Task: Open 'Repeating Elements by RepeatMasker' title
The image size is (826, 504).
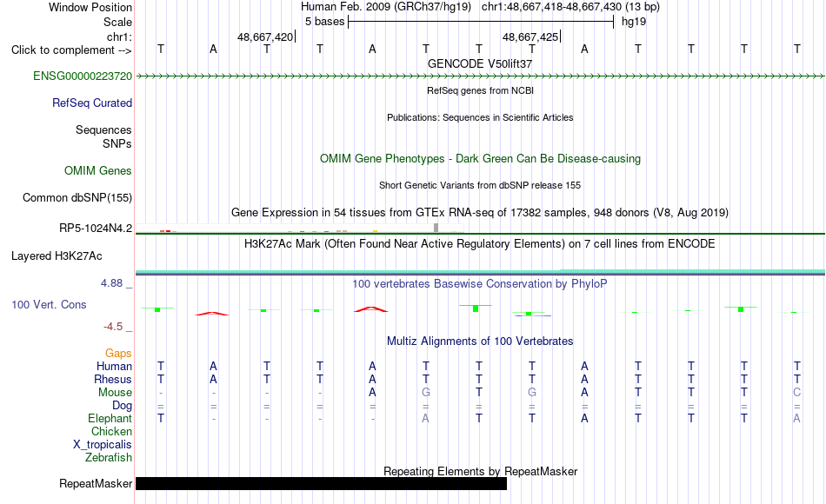Action: (x=481, y=471)
